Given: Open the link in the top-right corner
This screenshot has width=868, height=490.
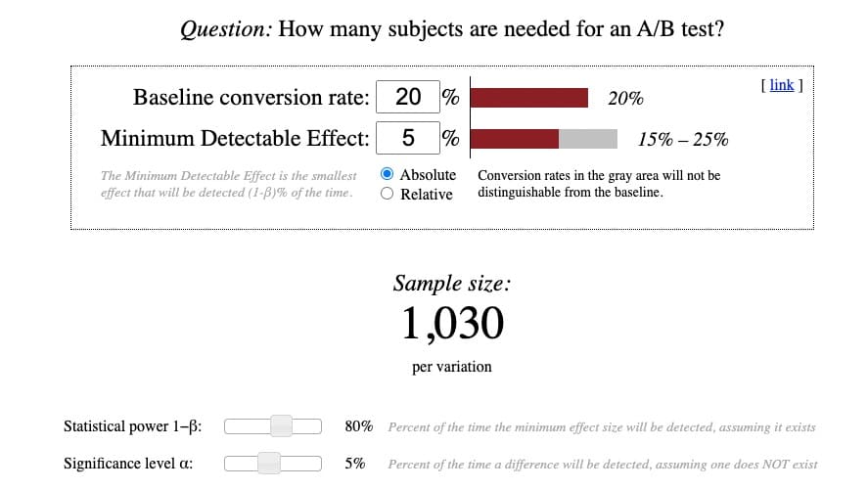Looking at the screenshot, I should (782, 85).
